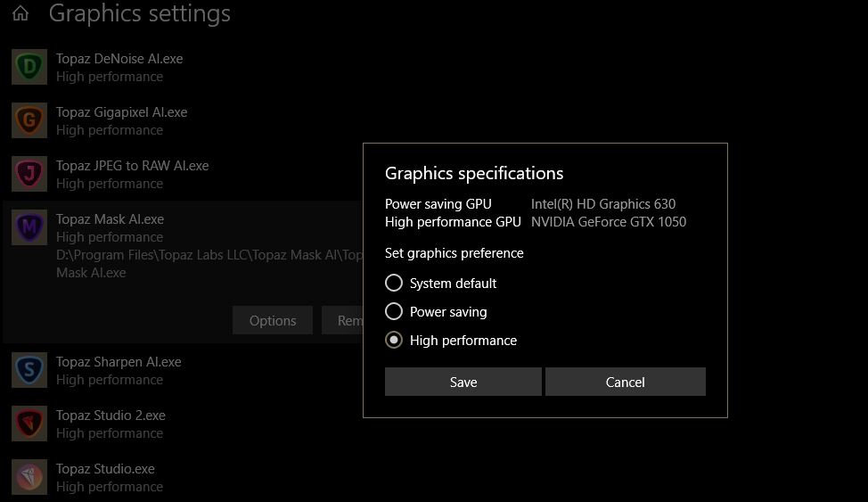Click High performance under Topaz Gigapixel AI
This screenshot has height=502, width=868.
(110, 129)
